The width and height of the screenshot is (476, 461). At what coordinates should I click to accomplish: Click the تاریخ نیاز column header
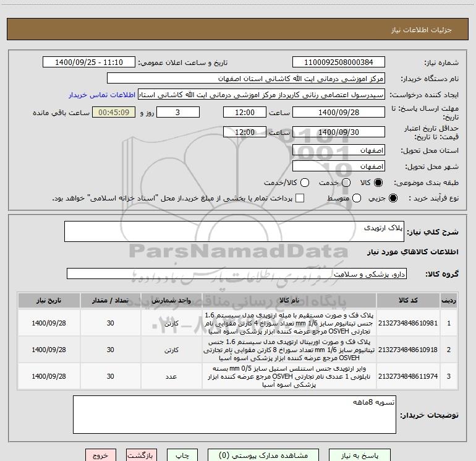49,300
